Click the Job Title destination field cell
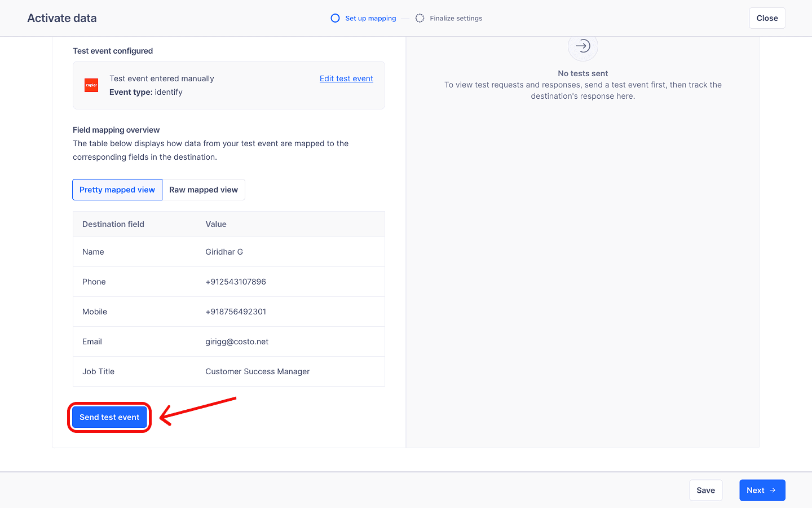 point(99,371)
